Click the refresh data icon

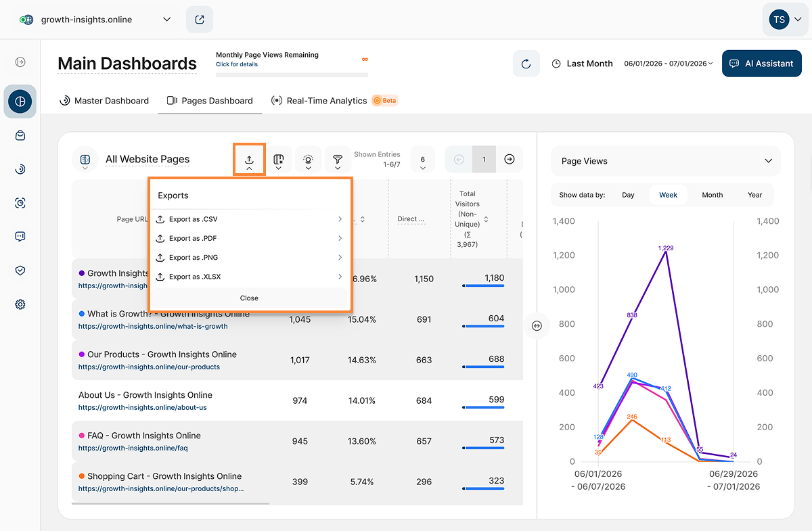[526, 64]
